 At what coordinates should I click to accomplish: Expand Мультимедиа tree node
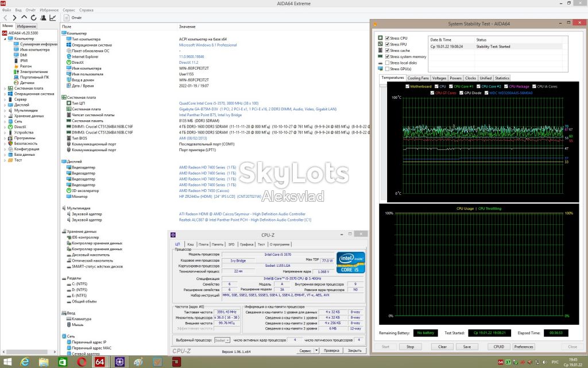coord(5,110)
